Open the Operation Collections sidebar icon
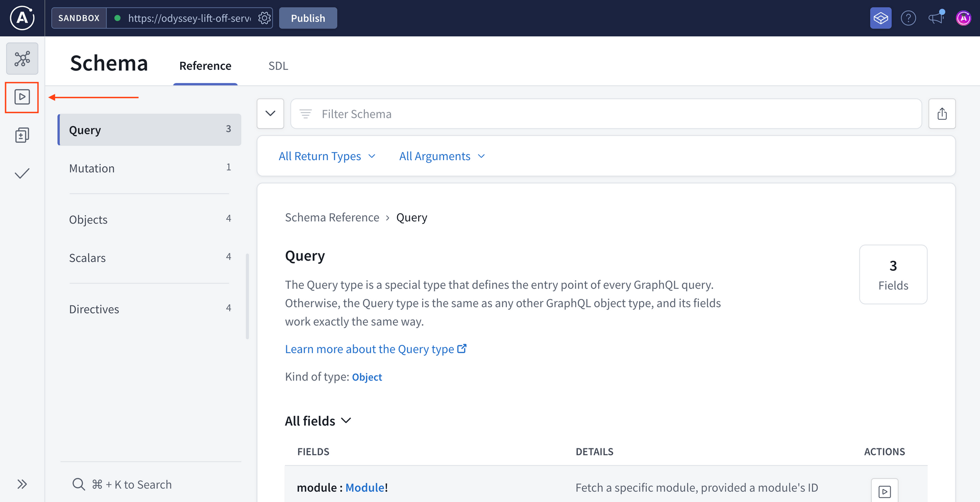The width and height of the screenshot is (980, 502). click(21, 135)
